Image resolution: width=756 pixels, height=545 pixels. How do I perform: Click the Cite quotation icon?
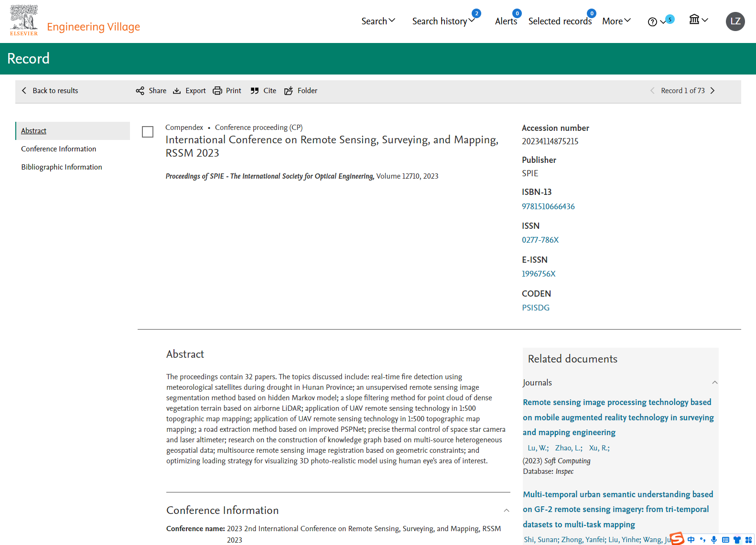255,91
